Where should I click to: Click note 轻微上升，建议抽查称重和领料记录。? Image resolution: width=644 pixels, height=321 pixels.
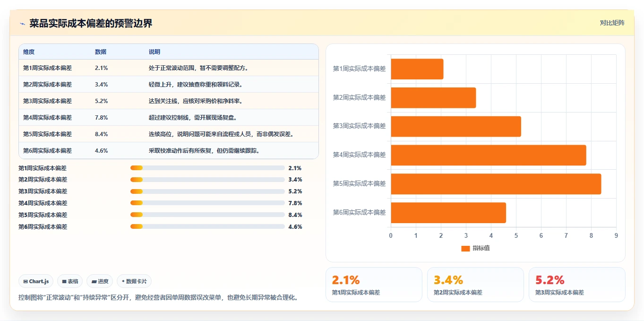pos(196,85)
